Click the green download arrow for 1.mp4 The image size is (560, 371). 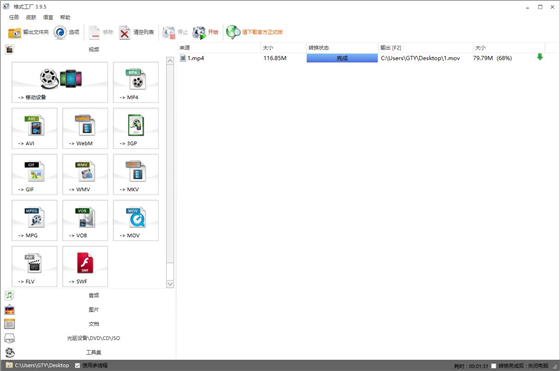point(540,57)
